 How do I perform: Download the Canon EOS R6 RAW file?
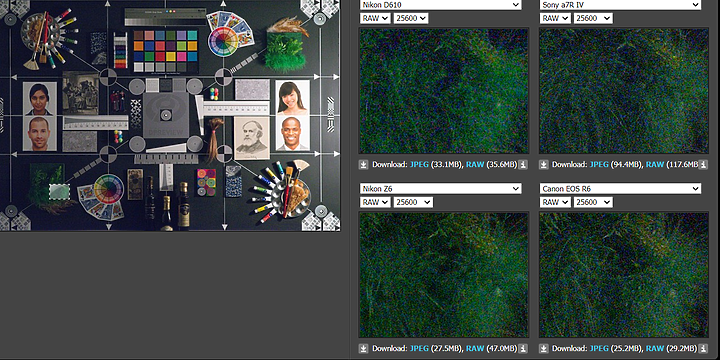tap(655, 349)
